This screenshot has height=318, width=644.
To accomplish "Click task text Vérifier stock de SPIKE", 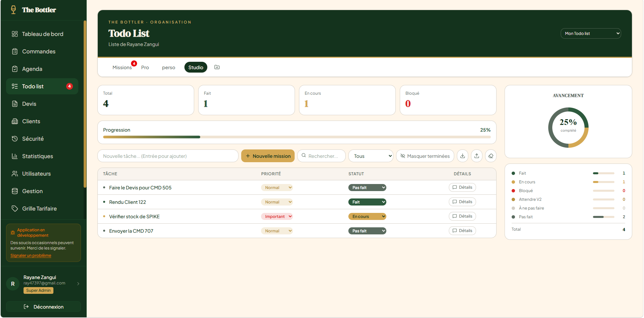I will pos(134,217).
